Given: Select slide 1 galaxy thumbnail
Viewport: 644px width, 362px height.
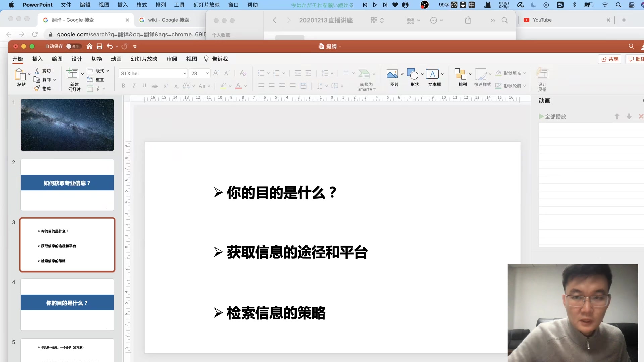Looking at the screenshot, I should [x=67, y=125].
